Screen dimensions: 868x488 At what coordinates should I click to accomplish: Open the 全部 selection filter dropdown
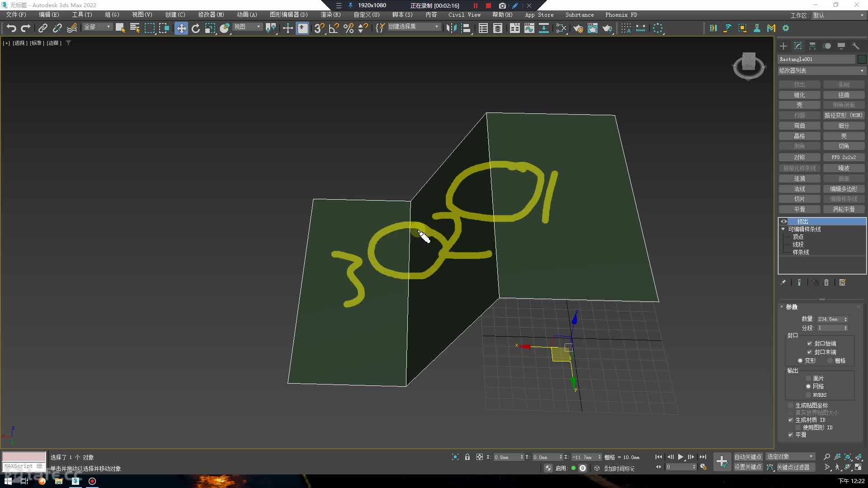(97, 27)
